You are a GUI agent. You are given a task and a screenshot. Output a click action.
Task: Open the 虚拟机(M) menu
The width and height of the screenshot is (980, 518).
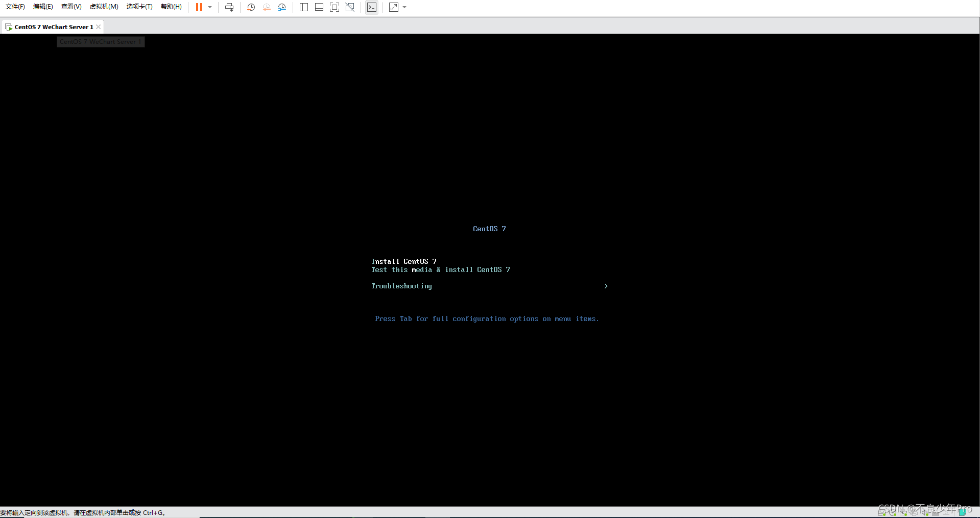(104, 7)
